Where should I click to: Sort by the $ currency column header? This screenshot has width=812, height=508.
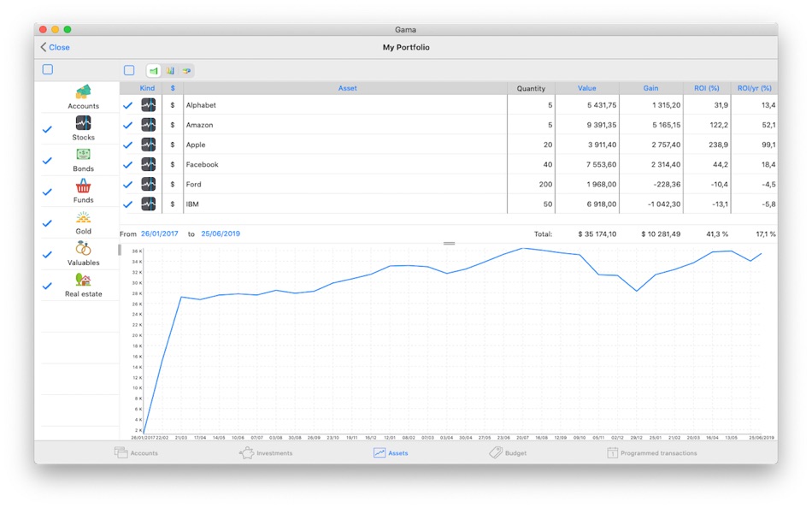point(173,88)
